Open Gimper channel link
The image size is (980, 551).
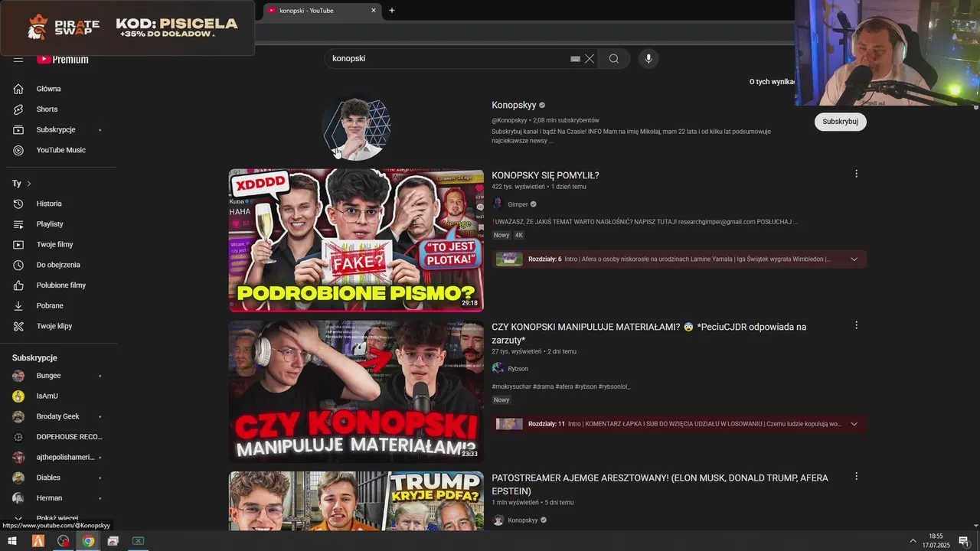click(x=518, y=204)
